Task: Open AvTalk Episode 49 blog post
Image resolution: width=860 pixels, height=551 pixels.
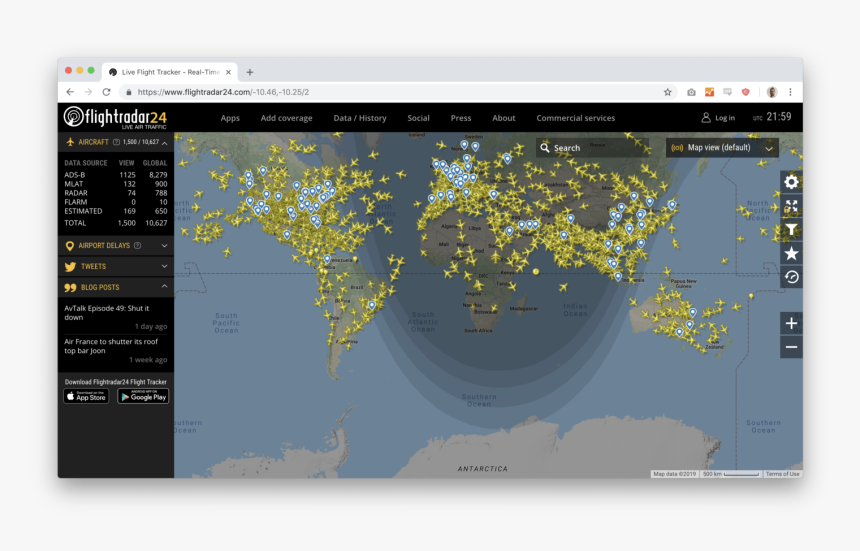Action: [x=106, y=313]
